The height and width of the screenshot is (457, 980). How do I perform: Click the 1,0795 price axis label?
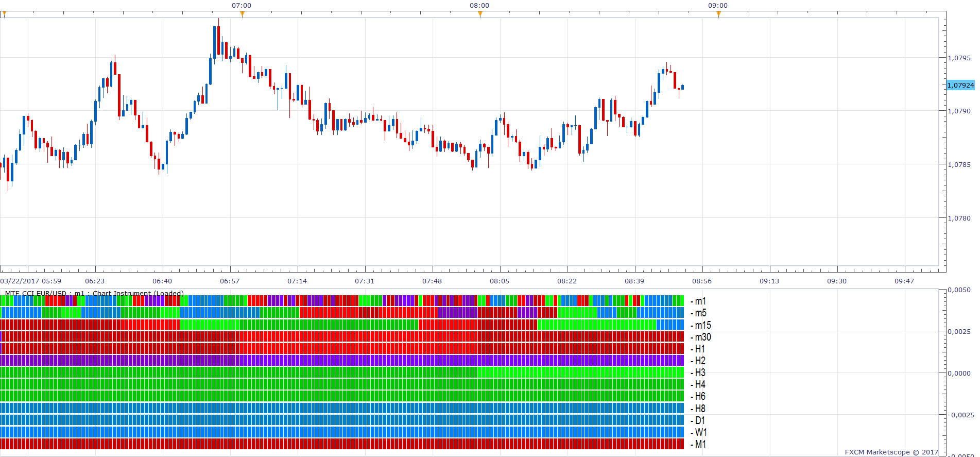coord(959,58)
